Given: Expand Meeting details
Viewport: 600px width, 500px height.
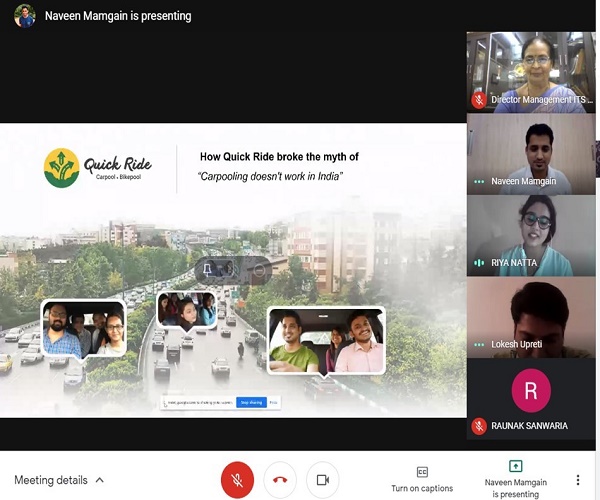Looking at the screenshot, I should coord(59,480).
